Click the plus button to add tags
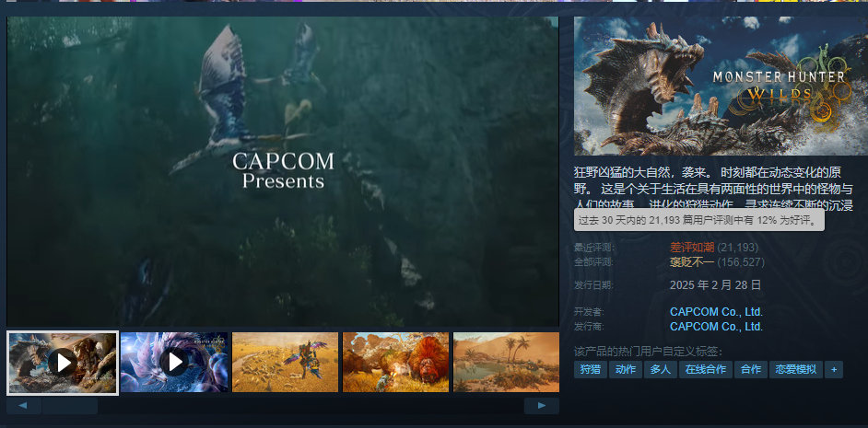This screenshot has width=868, height=428. [x=834, y=369]
